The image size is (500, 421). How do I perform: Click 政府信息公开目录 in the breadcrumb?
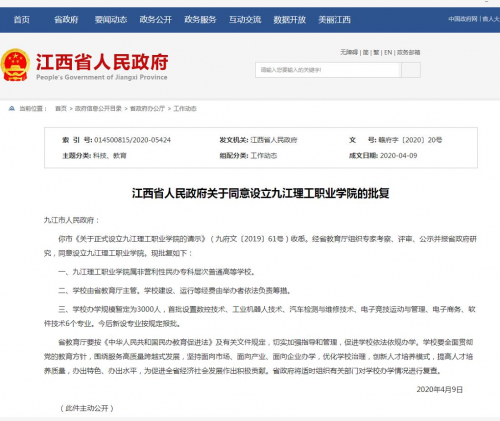[98, 108]
